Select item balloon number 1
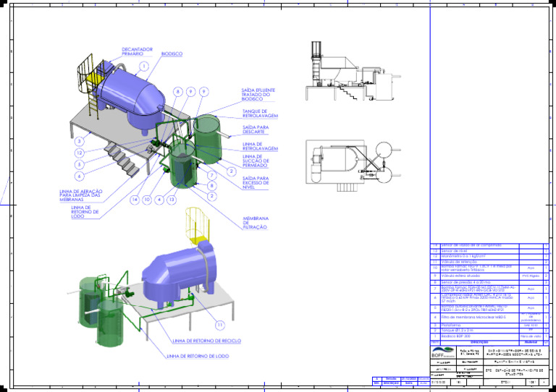This screenshot has height=392, width=556. tap(143, 67)
